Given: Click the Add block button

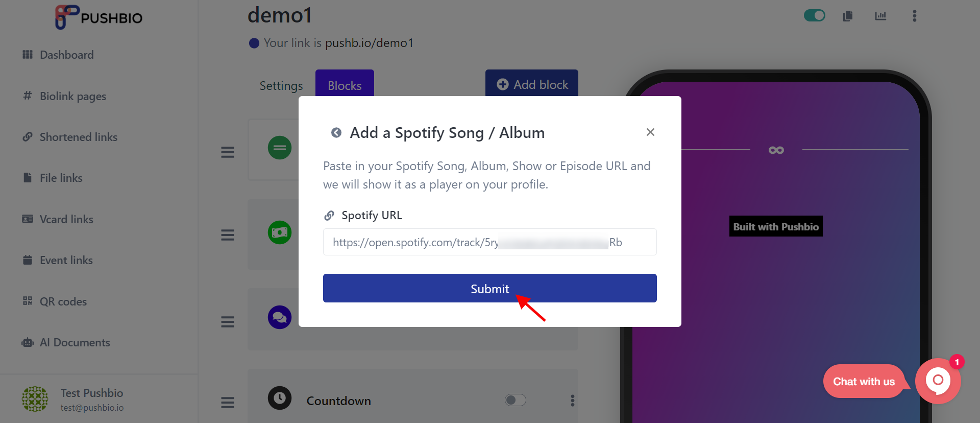Looking at the screenshot, I should click(x=532, y=84).
